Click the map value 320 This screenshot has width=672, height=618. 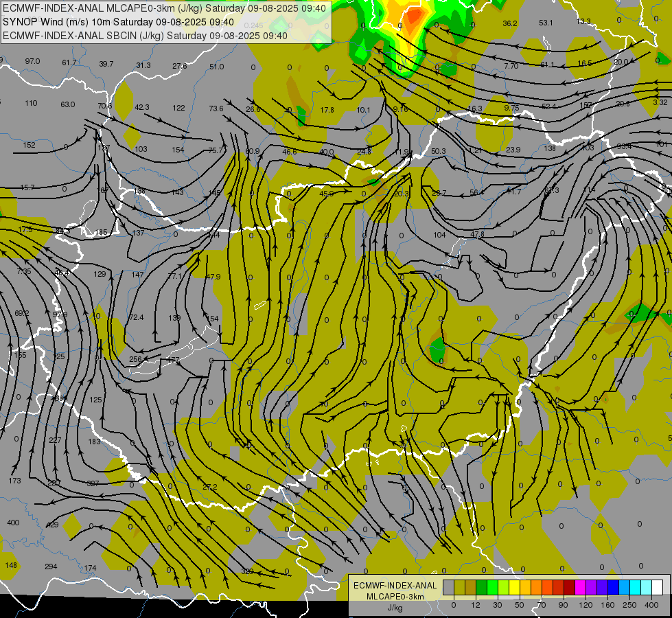point(247,571)
